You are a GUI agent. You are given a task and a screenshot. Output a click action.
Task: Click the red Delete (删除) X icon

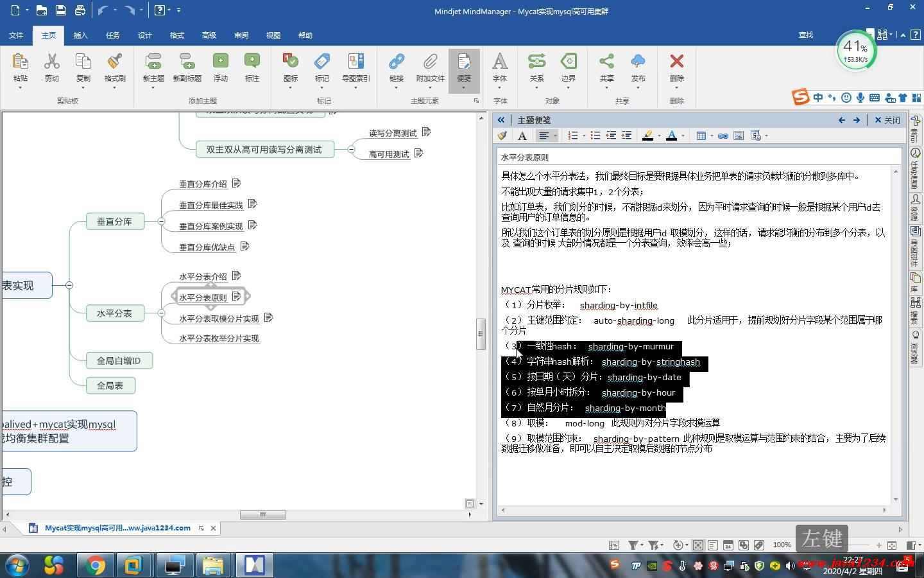click(676, 62)
